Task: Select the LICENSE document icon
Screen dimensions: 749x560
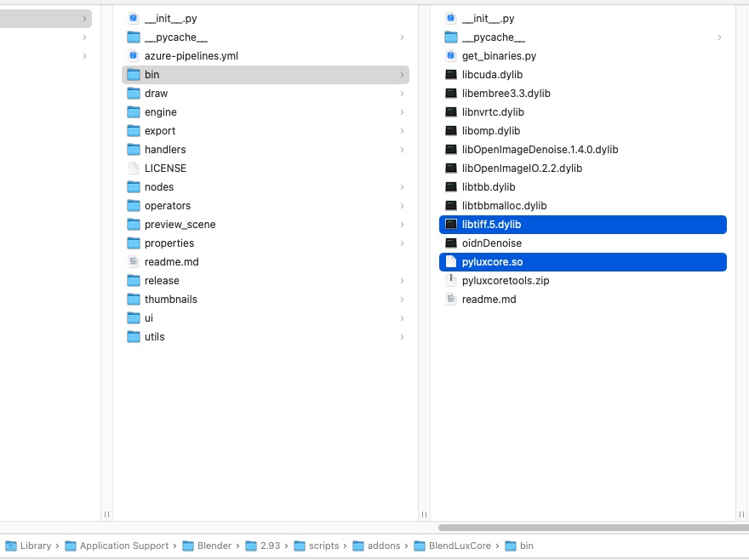Action: pyautogui.click(x=134, y=169)
